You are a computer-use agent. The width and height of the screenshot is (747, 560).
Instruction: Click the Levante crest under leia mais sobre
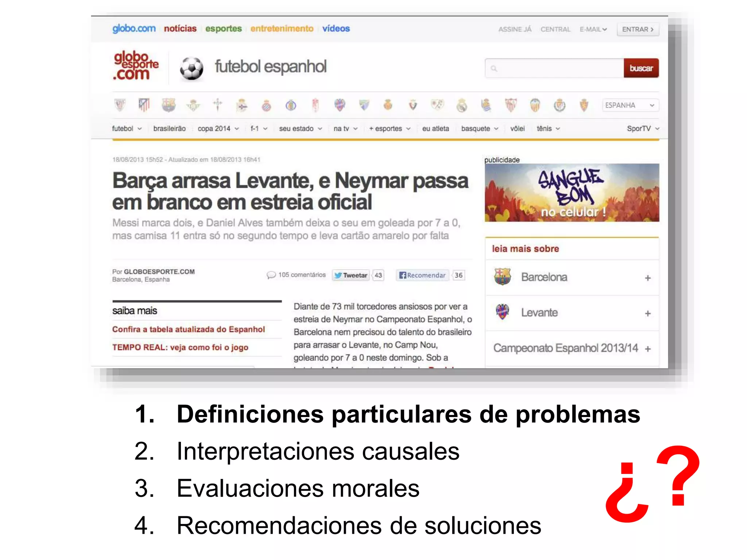click(x=502, y=312)
